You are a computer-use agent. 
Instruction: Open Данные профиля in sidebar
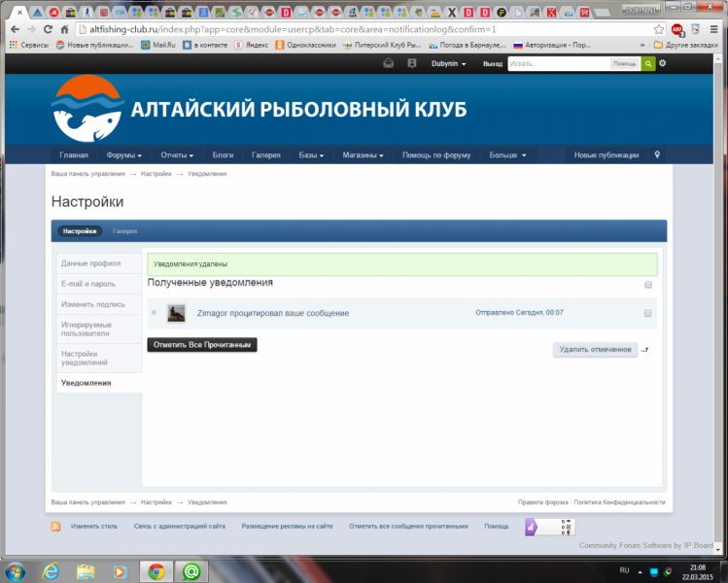click(x=99, y=263)
